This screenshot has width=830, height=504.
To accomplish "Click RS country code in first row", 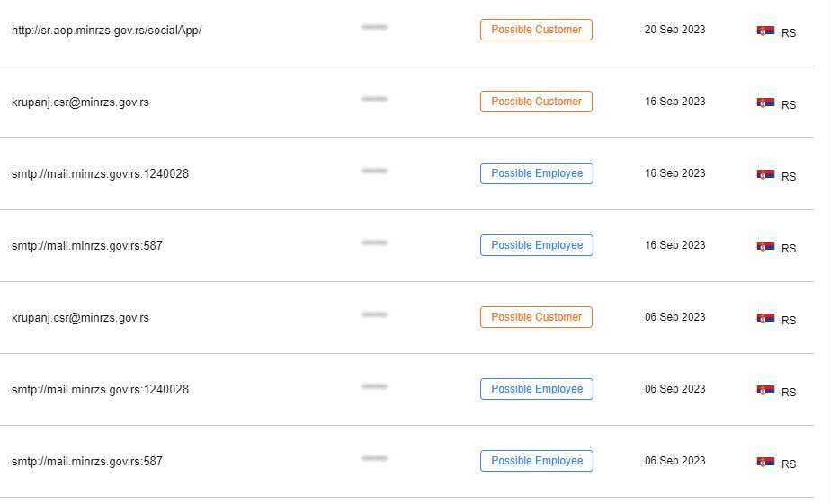I will coord(789,32).
